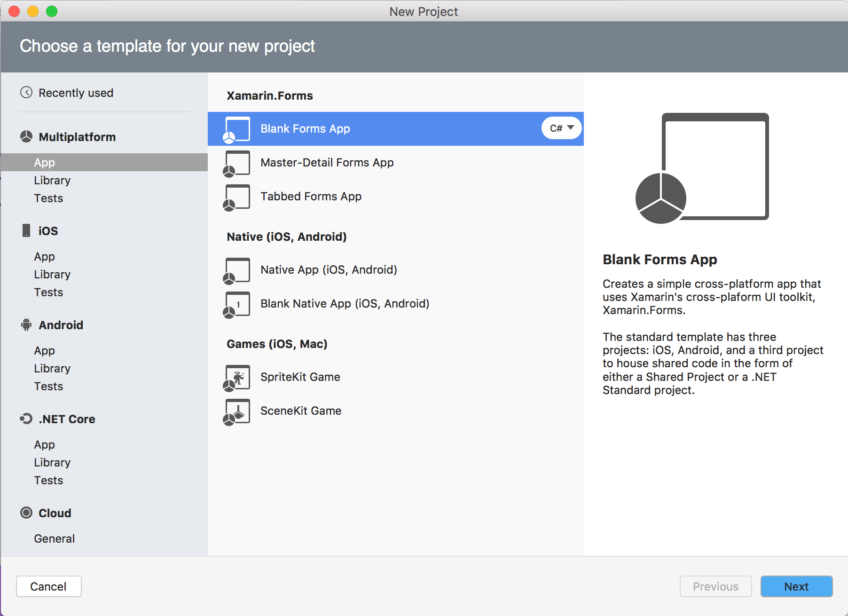Click the Next button
This screenshot has width=848, height=616.
tap(796, 586)
